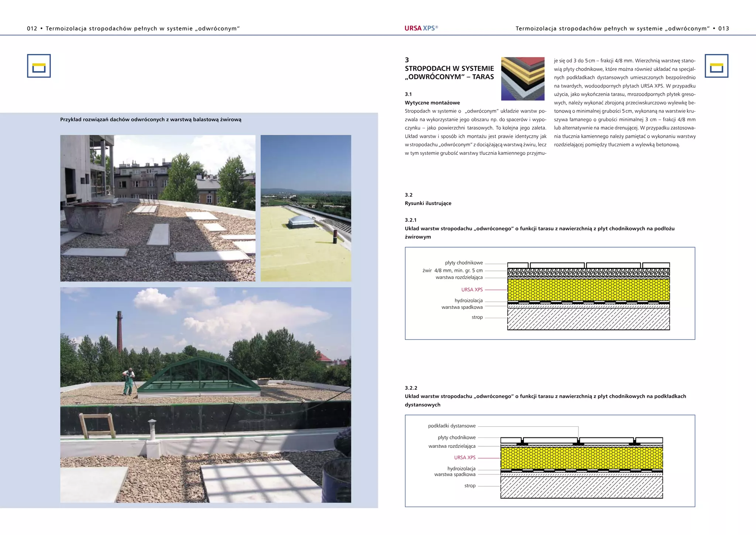756x535 pixels.
Task: Click section number '3.1'
Action: (x=408, y=94)
